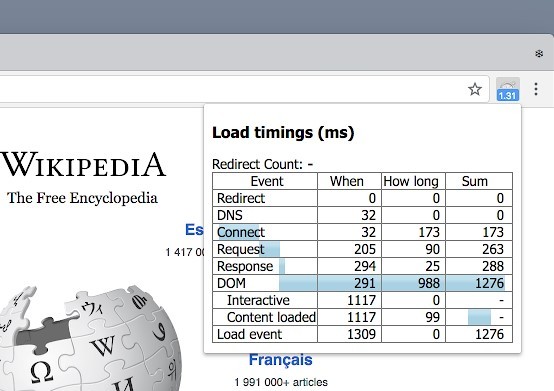Image resolution: width=554 pixels, height=391 pixels.
Task: Click the DNS 'When' value 32
Action: coord(369,215)
